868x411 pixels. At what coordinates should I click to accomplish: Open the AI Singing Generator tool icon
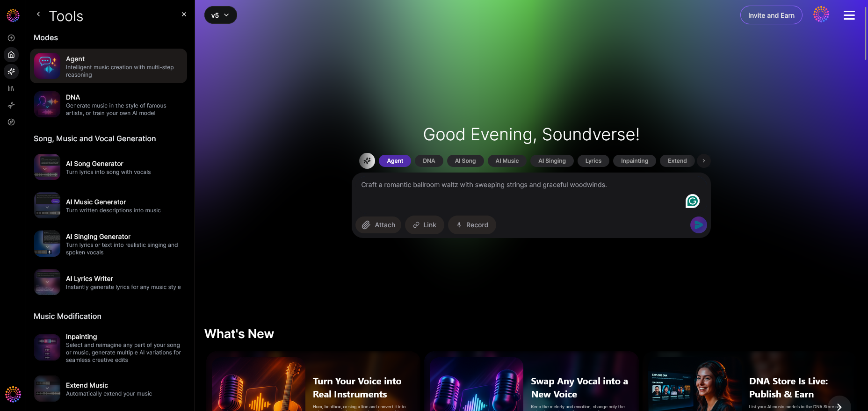tap(47, 244)
